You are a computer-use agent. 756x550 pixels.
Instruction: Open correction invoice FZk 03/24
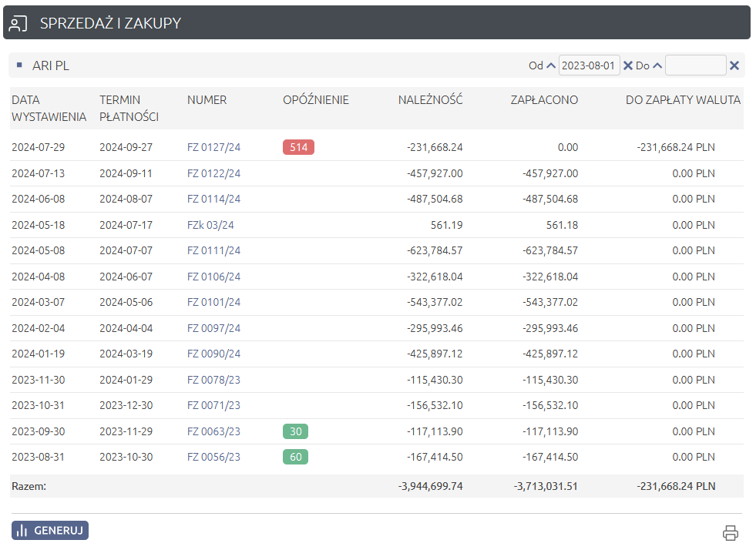pos(210,225)
